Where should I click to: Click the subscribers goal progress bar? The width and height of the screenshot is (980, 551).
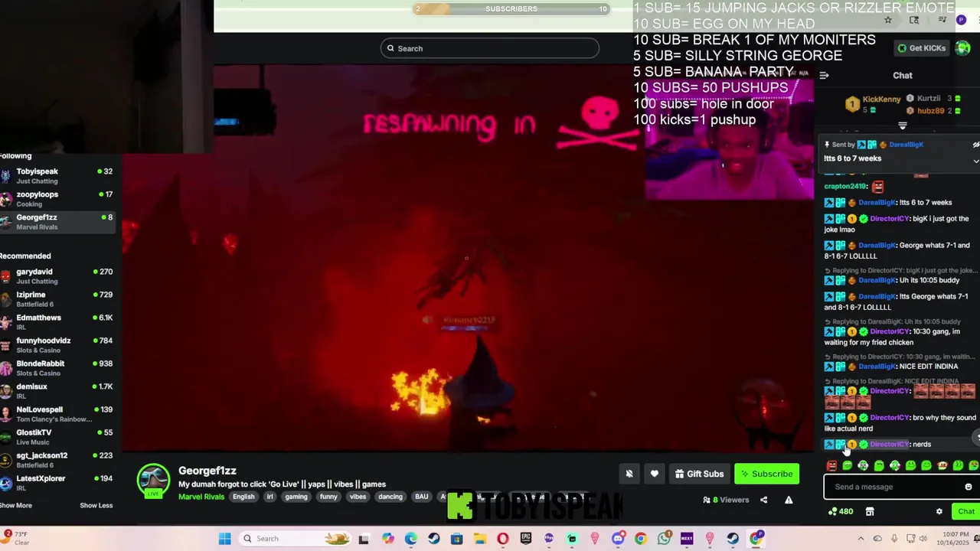[x=511, y=9]
